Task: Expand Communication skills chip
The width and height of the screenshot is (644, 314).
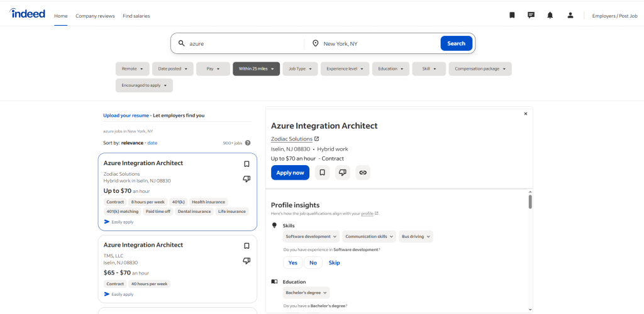Action: pos(369,237)
